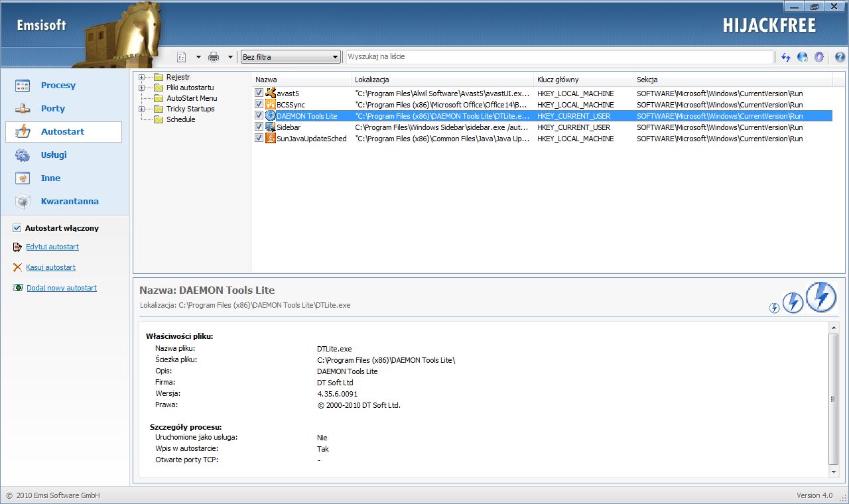
Task: Click the details panel scrollbar thumb
Action: click(x=834, y=399)
